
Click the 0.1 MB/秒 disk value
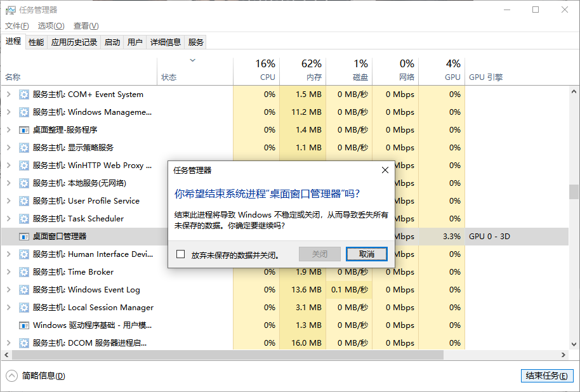pyautogui.click(x=350, y=290)
